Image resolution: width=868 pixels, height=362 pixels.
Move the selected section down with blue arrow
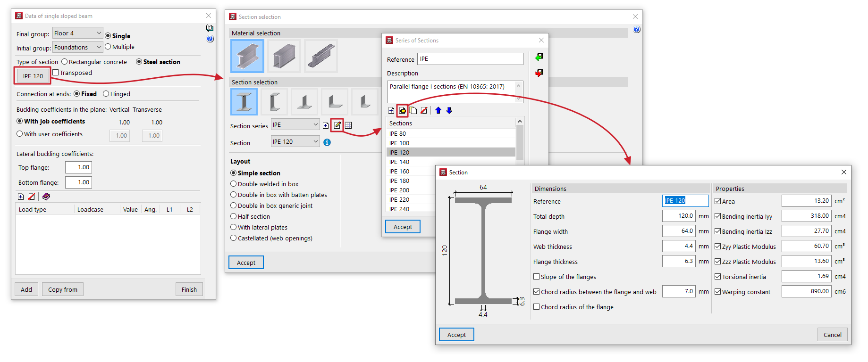point(449,110)
